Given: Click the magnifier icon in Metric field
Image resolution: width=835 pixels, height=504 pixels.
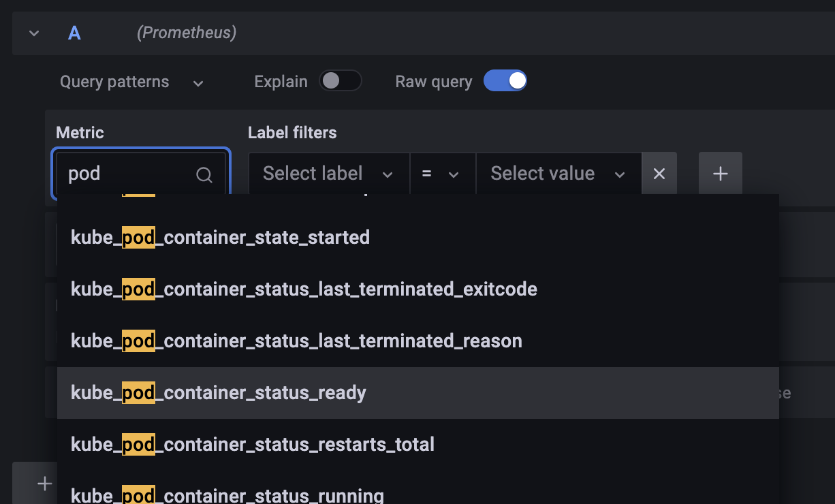Looking at the screenshot, I should click(x=204, y=175).
